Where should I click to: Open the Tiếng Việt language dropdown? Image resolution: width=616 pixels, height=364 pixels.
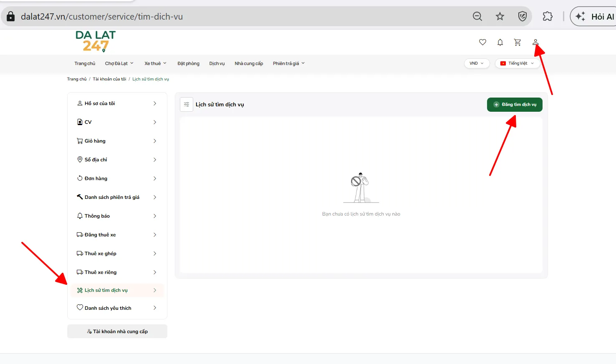(517, 63)
